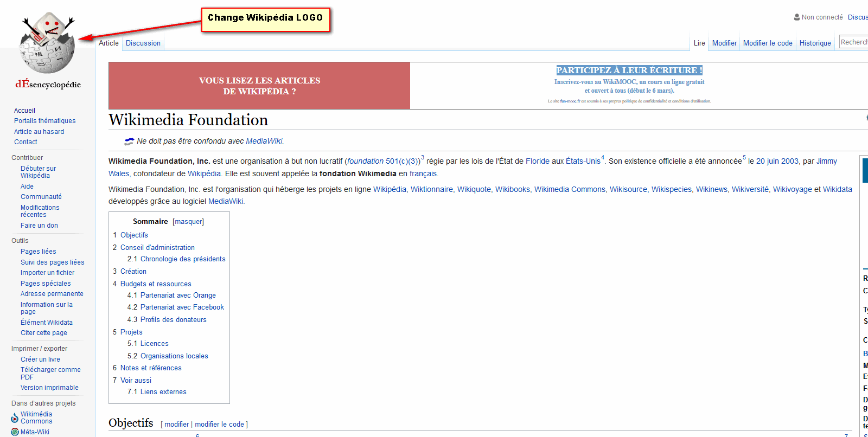868x437 pixels.
Task: Open Portails thématiques link
Action: coord(45,121)
